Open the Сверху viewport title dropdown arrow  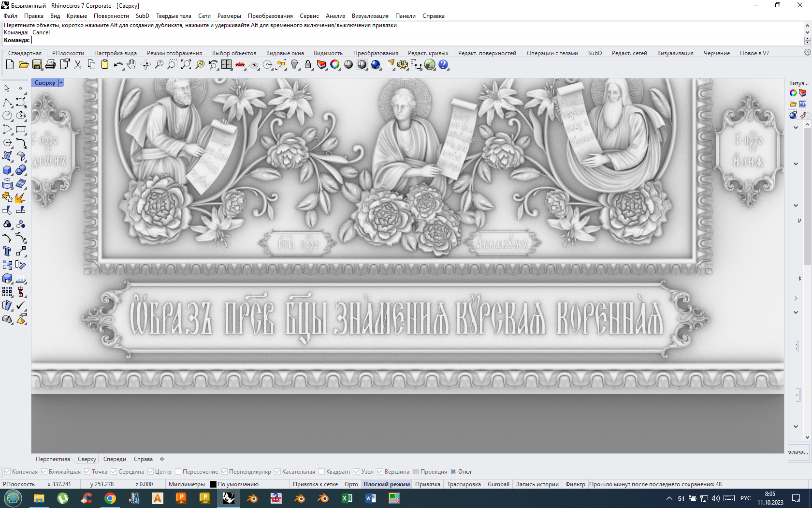point(61,83)
